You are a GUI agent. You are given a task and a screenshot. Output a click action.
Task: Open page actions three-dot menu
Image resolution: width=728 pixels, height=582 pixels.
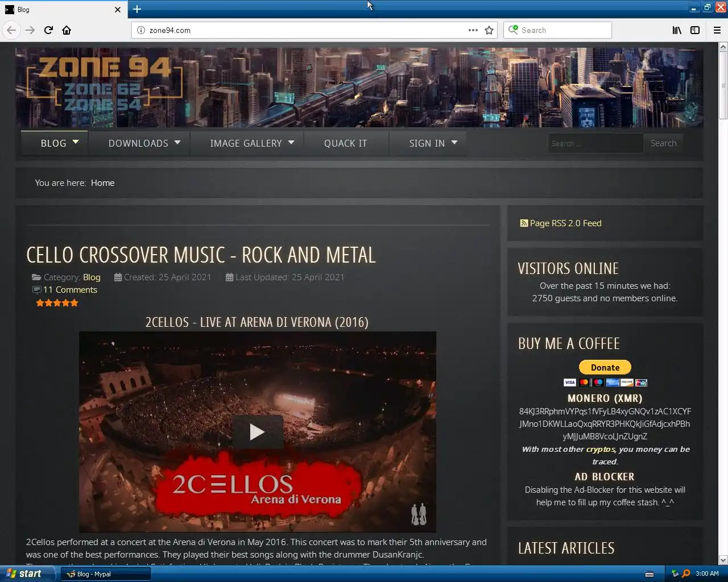pos(473,30)
